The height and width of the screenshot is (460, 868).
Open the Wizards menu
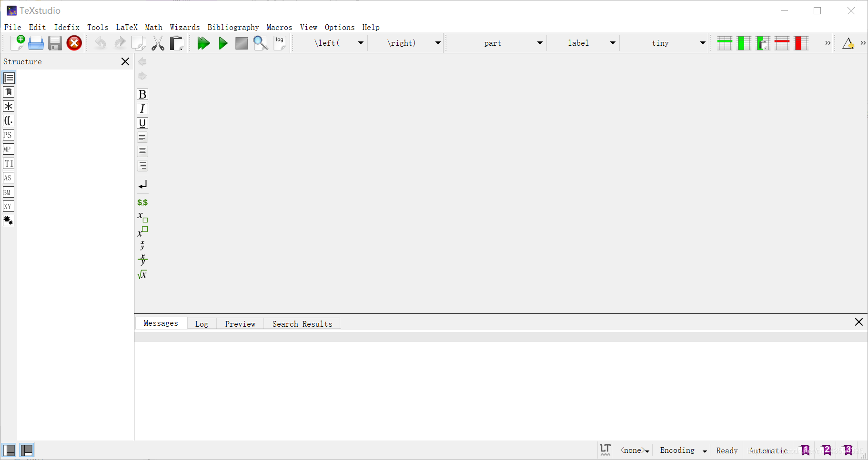[x=185, y=27]
